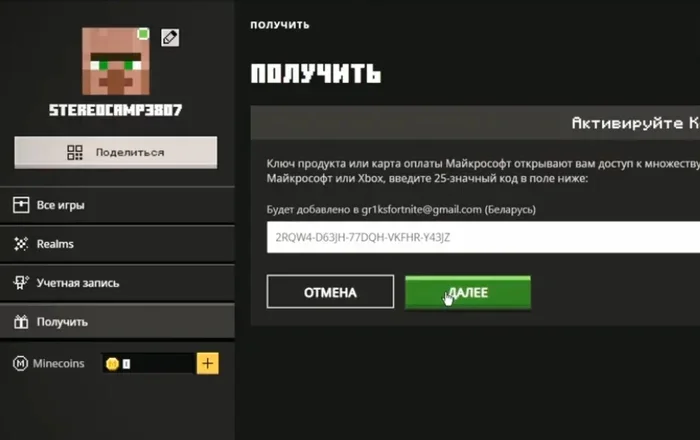Screen dimensions: 700x440
Task: Click the Minecoins label
Action: 58,363
